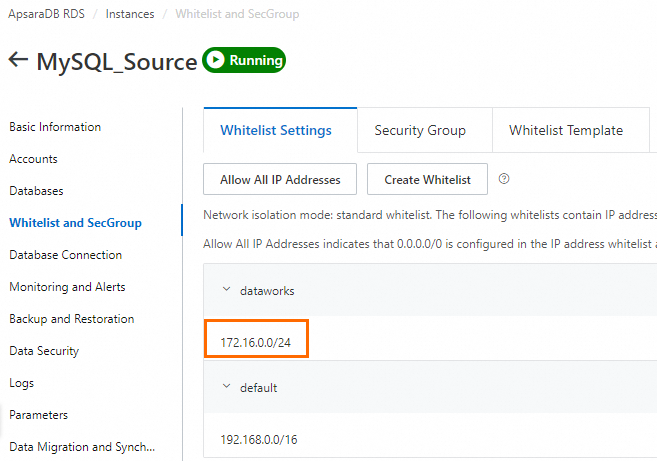
Task: Select Database Connection in the sidebar
Action: click(x=65, y=255)
